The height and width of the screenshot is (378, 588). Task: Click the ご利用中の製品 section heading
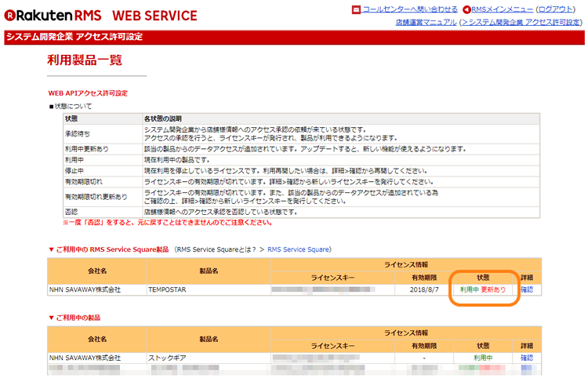[78, 318]
